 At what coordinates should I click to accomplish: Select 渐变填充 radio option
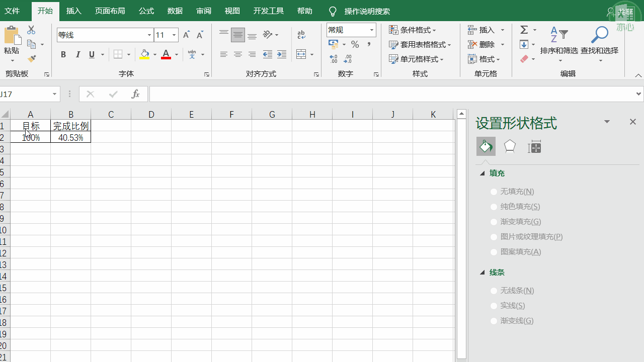[x=494, y=222]
